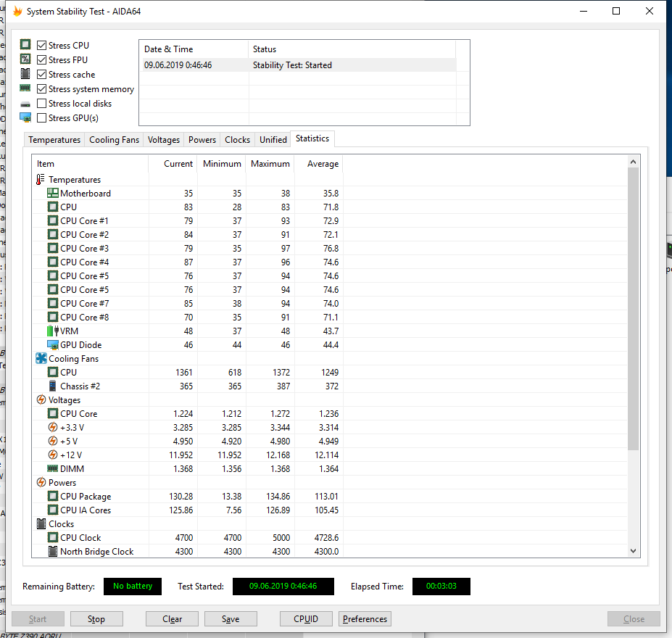Enable the Stress GPU(s) checkbox
Image resolution: width=672 pixels, height=638 pixels.
[x=41, y=118]
